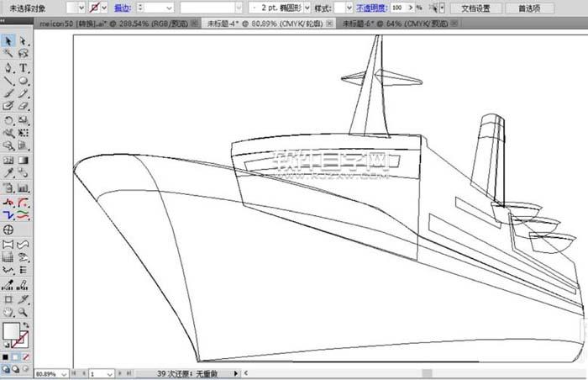Click the 文档设置 button
The image size is (588, 380).
coord(476,8)
